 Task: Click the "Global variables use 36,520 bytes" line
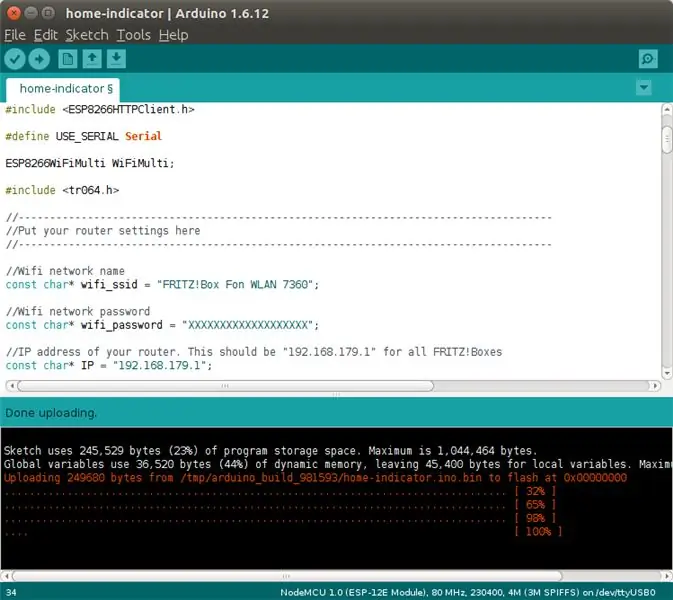tap(338, 464)
